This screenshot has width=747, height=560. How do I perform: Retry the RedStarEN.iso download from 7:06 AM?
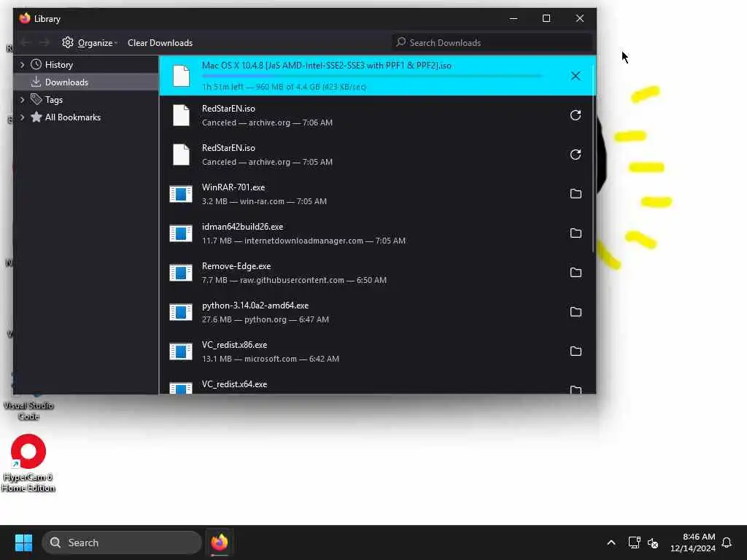tap(576, 115)
